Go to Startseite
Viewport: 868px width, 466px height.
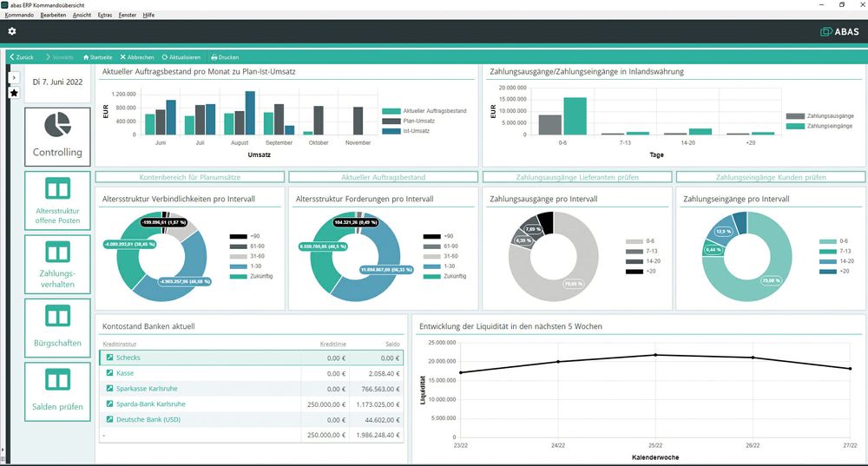click(x=97, y=57)
